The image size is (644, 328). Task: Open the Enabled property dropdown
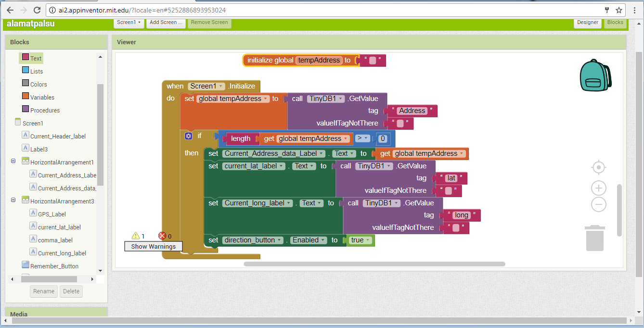[309, 240]
